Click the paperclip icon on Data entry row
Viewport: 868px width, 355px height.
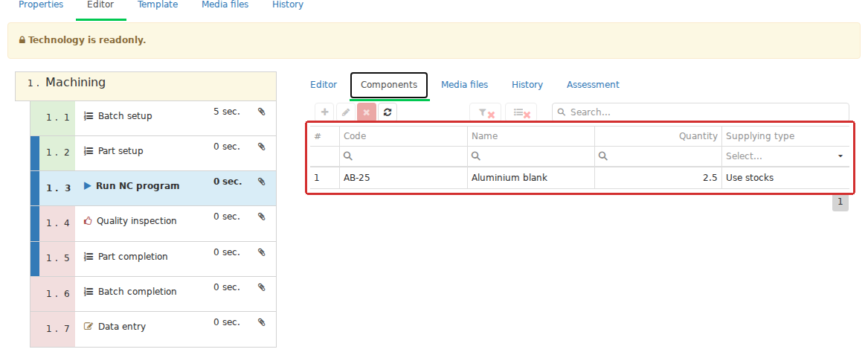(x=262, y=322)
